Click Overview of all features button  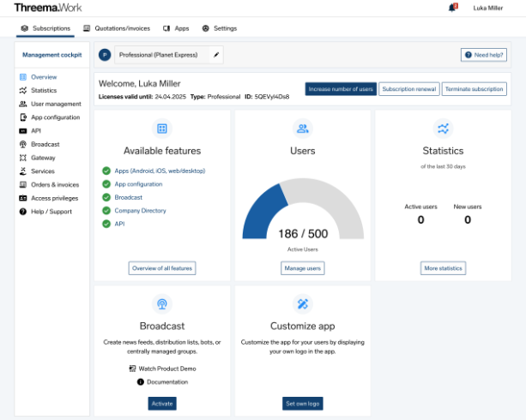(162, 268)
